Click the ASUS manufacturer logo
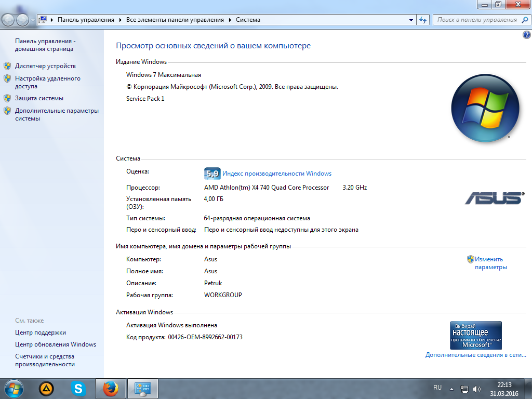The width and height of the screenshot is (532, 399). pos(495,198)
